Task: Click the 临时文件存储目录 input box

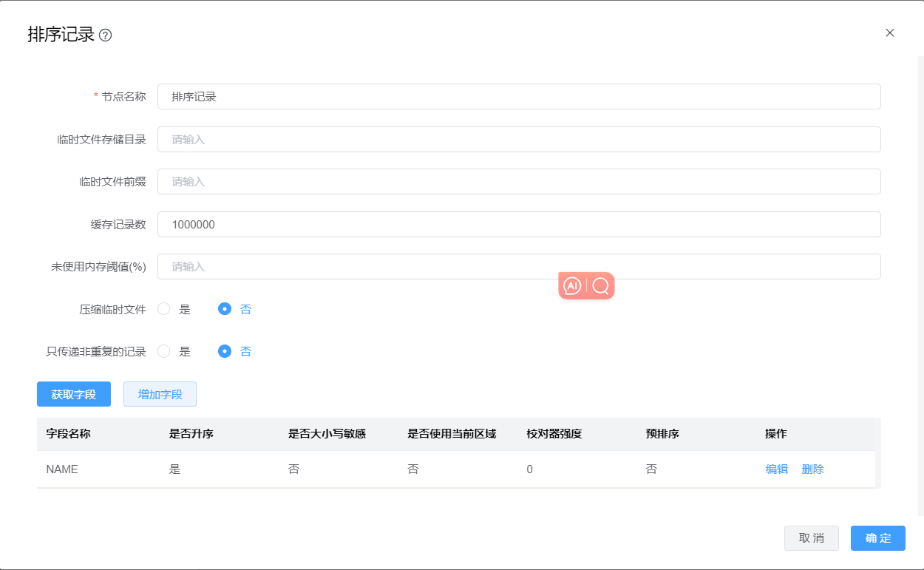Action: click(518, 139)
